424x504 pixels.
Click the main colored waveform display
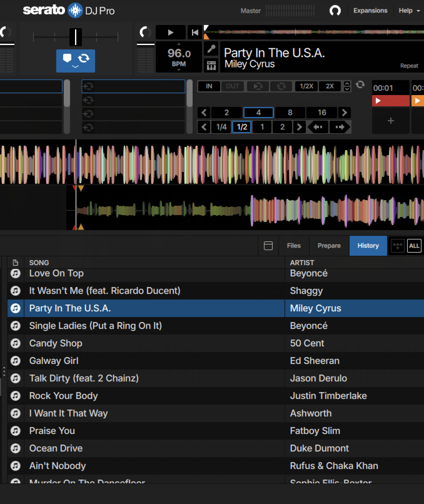[212, 162]
